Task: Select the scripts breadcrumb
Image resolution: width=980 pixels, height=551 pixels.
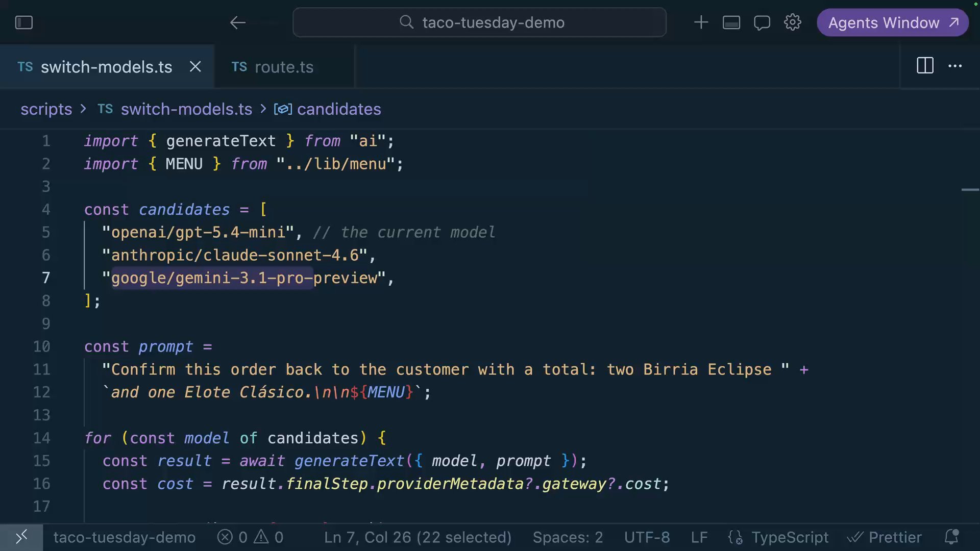Action: [46, 109]
